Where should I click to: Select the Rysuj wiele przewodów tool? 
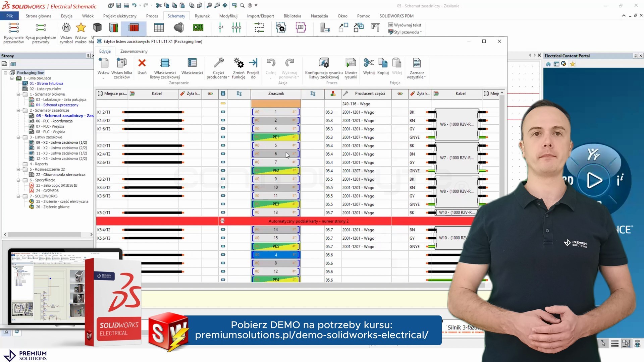pyautogui.click(x=13, y=33)
